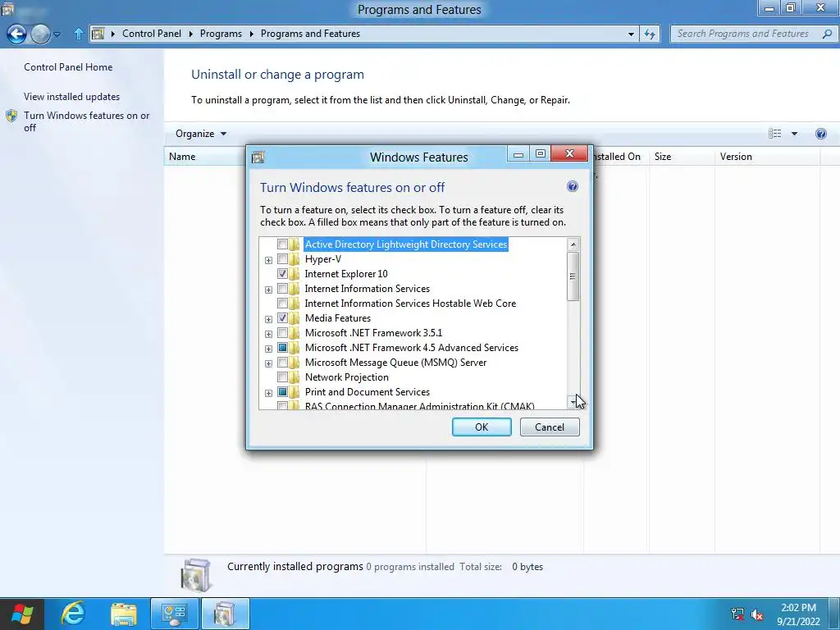Expand the Internet Information Services node
The width and height of the screenshot is (840, 630).
[x=268, y=290]
